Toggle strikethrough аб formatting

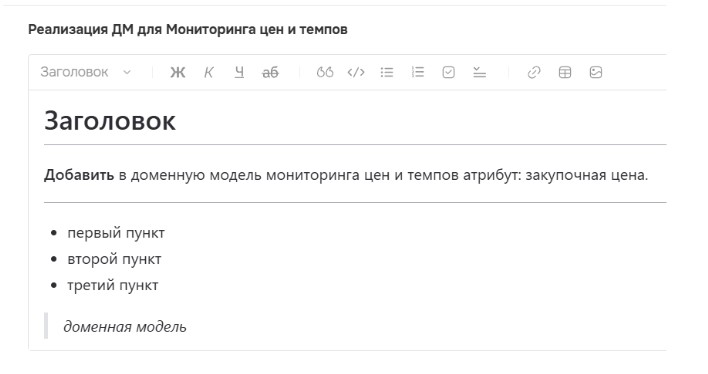coord(270,72)
